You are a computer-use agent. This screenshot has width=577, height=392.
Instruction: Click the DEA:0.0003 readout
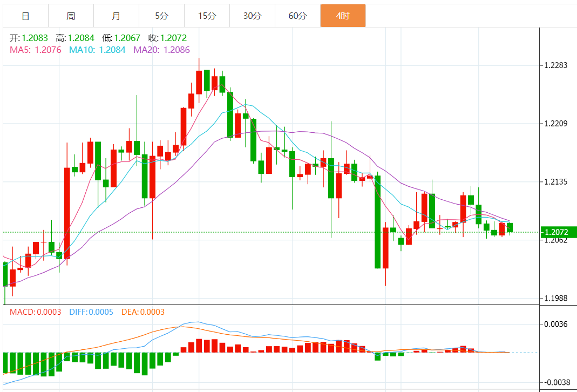coord(143,312)
